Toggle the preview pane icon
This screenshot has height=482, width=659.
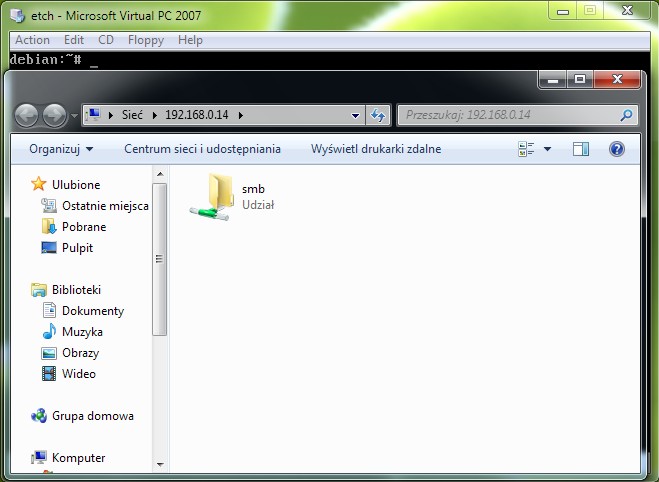pyautogui.click(x=581, y=149)
